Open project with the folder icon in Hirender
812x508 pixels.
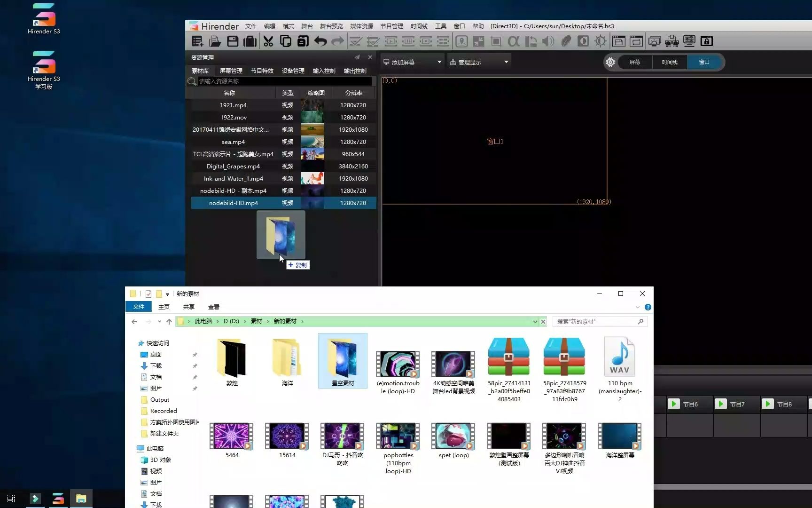pyautogui.click(x=215, y=41)
